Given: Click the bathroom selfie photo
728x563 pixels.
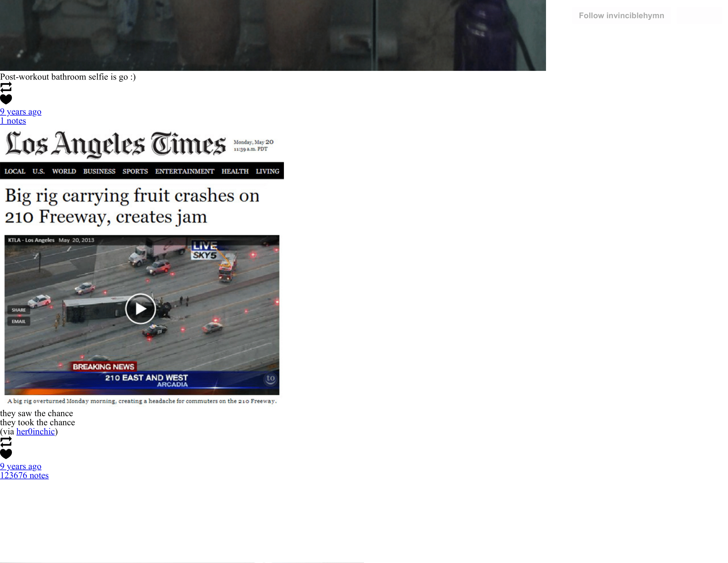Looking at the screenshot, I should tap(273, 35).
